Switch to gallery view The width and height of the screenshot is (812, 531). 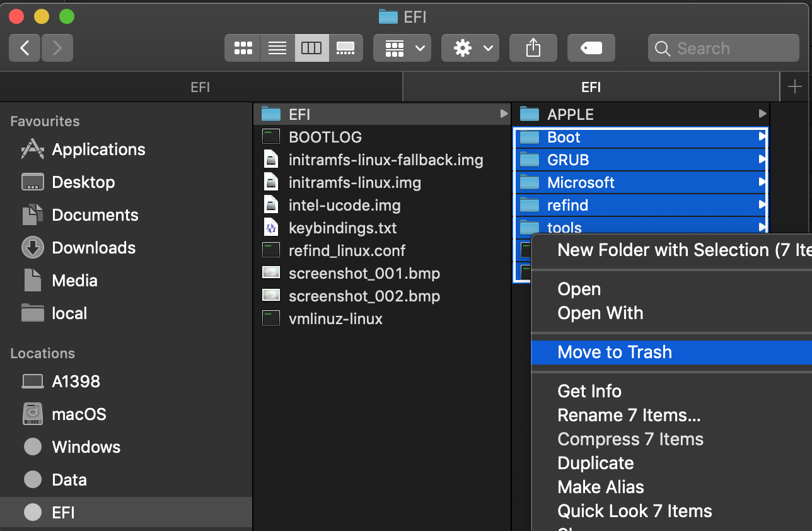tap(345, 48)
